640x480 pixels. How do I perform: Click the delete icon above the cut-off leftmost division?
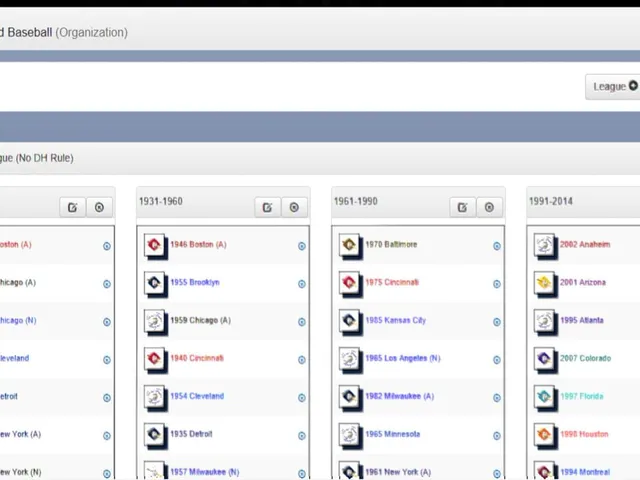pyautogui.click(x=99, y=207)
